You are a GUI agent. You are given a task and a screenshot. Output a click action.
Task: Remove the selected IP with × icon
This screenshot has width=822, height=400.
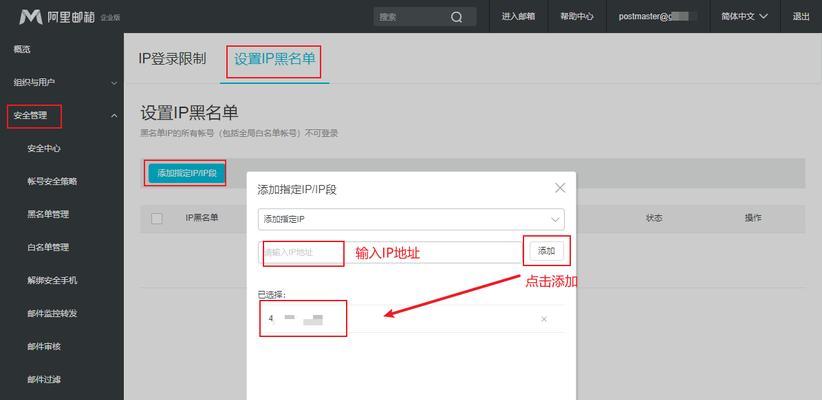[544, 319]
